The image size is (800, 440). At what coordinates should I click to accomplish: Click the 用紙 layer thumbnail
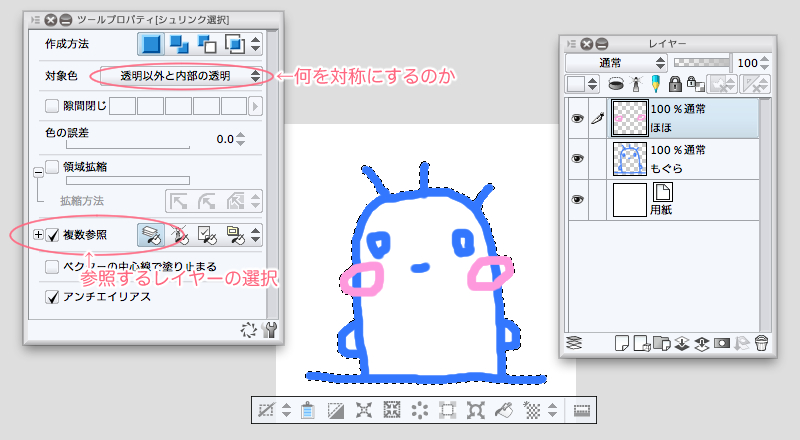(629, 200)
